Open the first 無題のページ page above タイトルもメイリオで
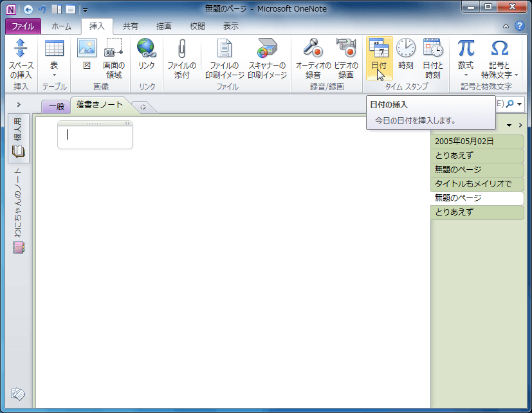 click(477, 170)
